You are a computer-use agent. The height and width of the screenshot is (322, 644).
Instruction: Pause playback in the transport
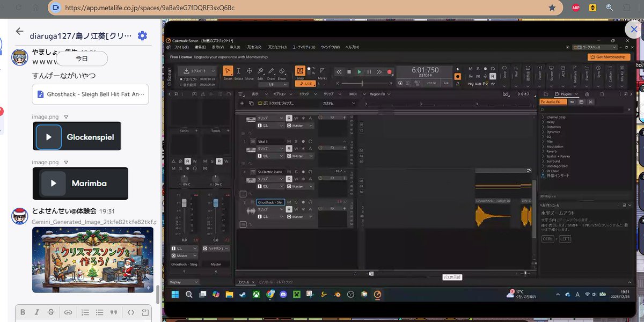pos(369,72)
